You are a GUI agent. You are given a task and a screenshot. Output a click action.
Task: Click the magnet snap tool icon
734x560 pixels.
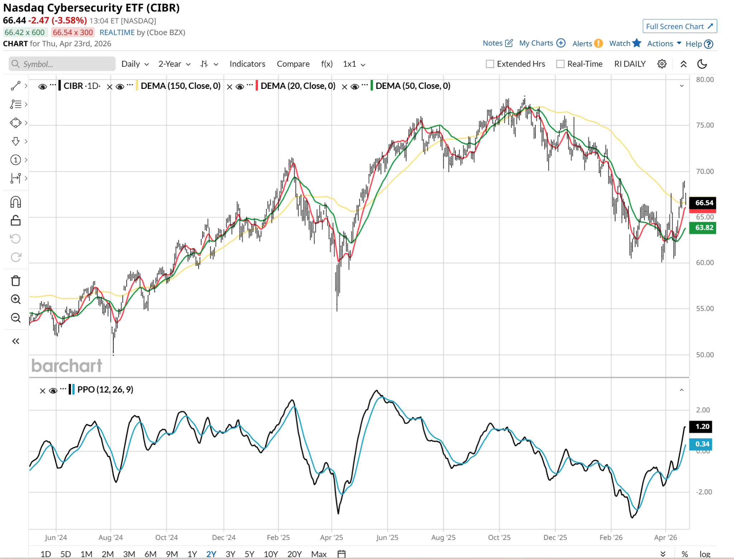coord(15,202)
